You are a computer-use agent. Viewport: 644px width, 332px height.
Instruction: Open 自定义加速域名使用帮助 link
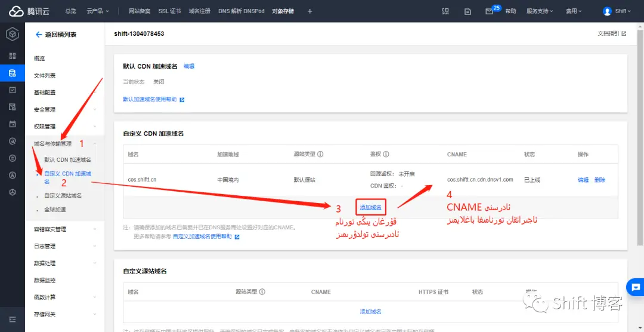click(203, 236)
